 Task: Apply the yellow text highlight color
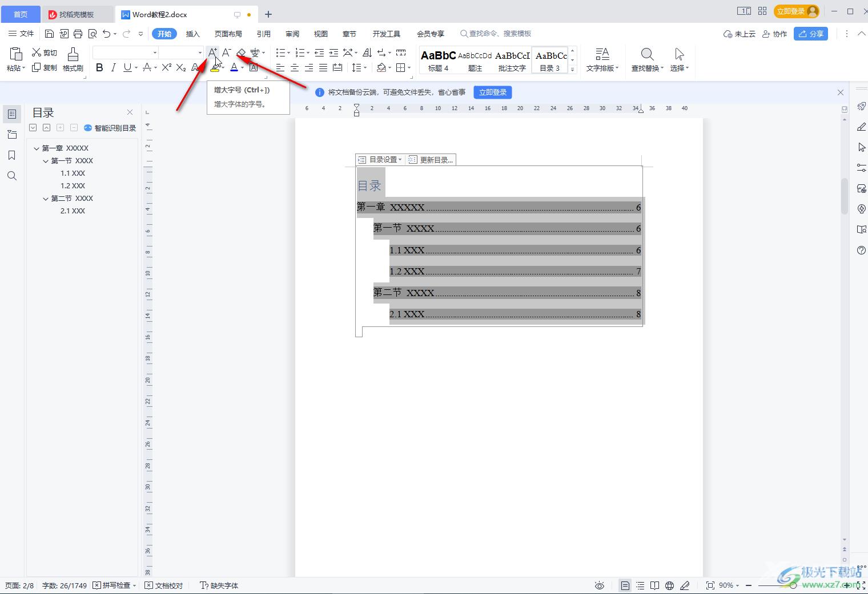(215, 67)
